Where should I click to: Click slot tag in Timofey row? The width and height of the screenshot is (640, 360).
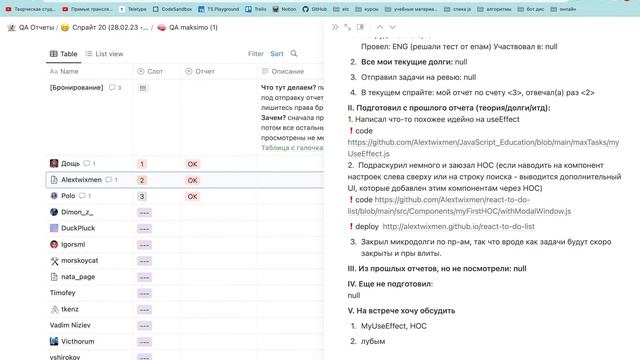[x=144, y=293]
